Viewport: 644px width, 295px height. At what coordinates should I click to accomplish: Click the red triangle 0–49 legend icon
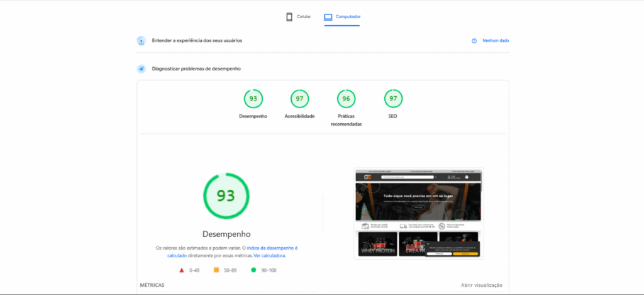click(x=182, y=270)
